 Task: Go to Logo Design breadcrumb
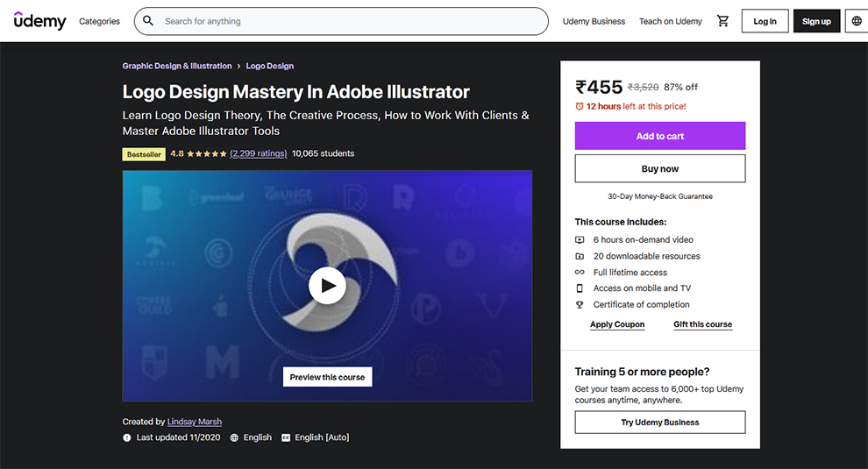(269, 66)
